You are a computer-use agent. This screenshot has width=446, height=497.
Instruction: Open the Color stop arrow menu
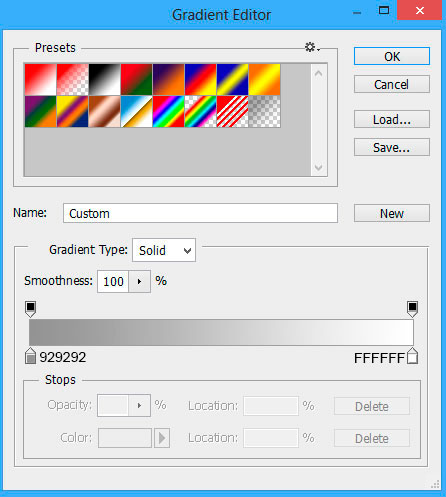click(162, 438)
